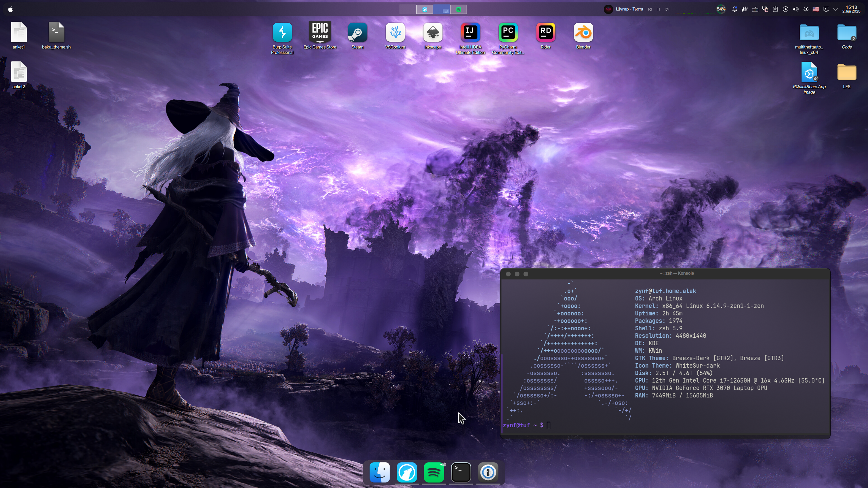Skip to the next track in the panel

coord(667,9)
